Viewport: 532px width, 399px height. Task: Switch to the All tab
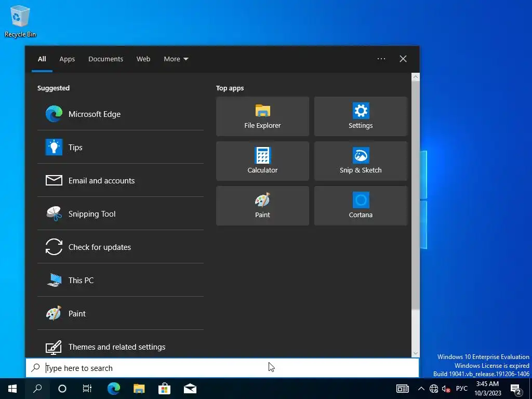coord(42,59)
